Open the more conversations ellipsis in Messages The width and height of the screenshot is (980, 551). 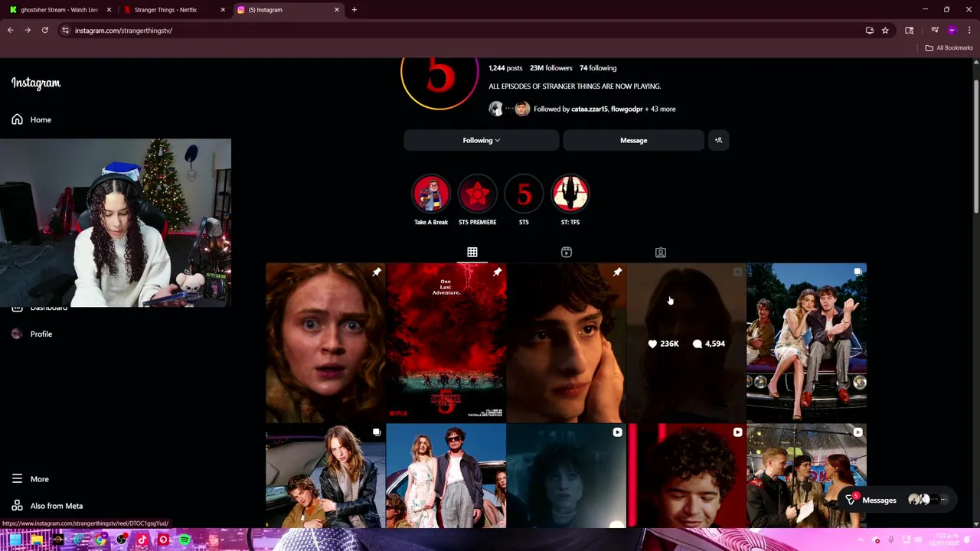click(x=943, y=500)
